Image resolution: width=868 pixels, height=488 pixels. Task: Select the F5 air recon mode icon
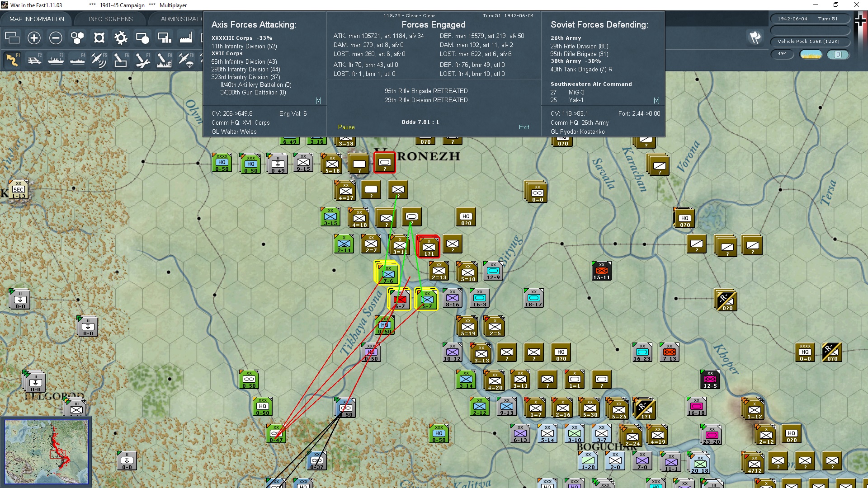(99, 60)
